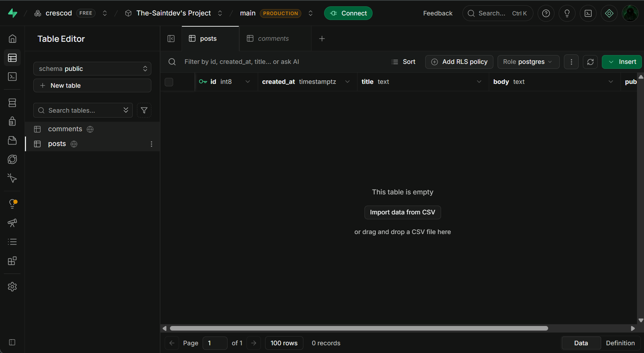This screenshot has width=644, height=353.
Task: Open Project Settings gear icon
Action: click(12, 287)
